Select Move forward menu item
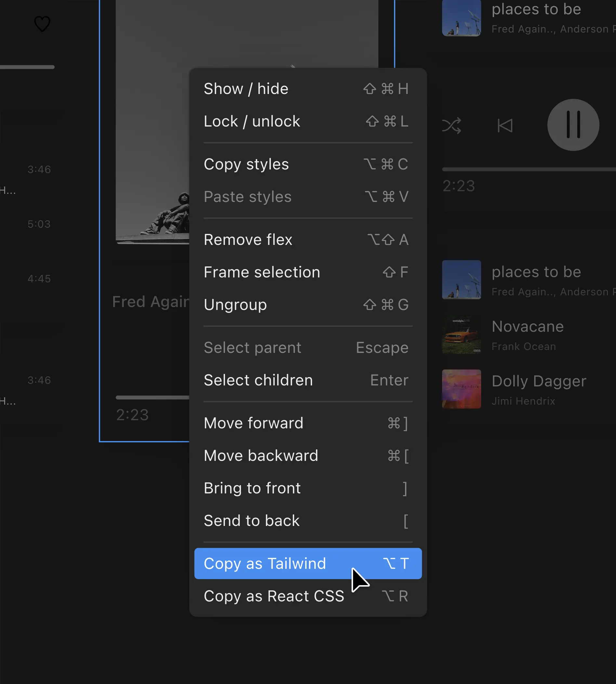 [x=308, y=423]
